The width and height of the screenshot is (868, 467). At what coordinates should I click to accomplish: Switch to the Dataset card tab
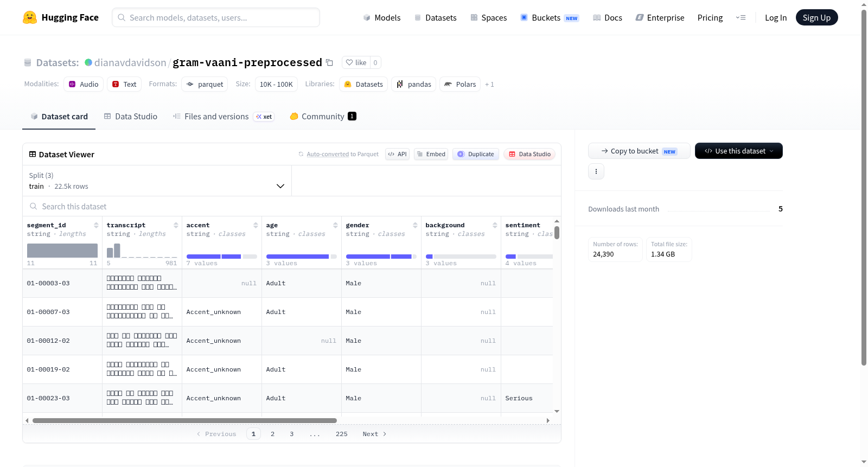[x=59, y=116]
